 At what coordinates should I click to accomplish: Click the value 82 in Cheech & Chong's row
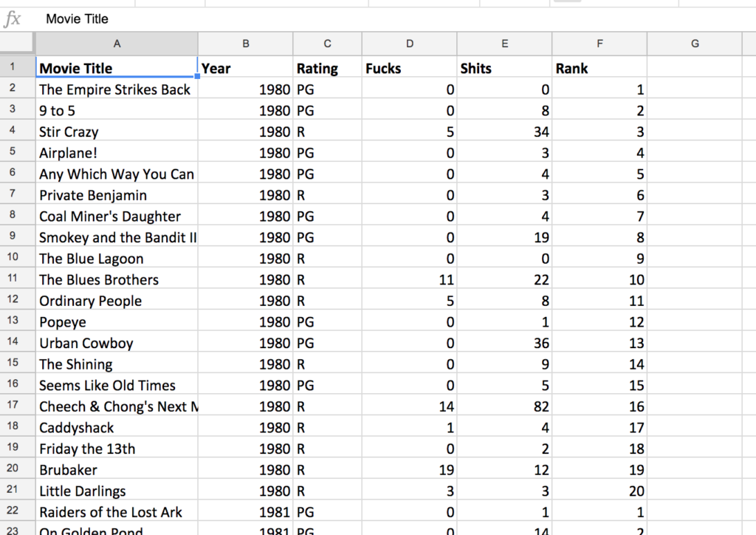coord(504,406)
